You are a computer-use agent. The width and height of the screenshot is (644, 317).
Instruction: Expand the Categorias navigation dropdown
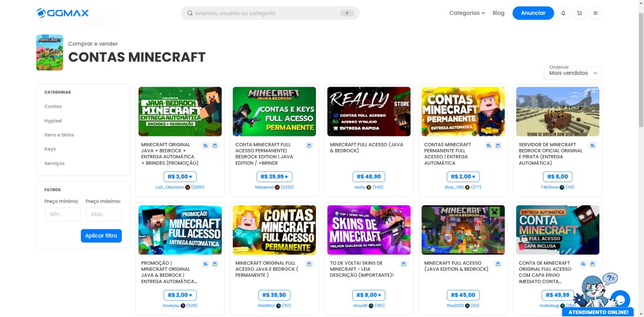pyautogui.click(x=467, y=13)
